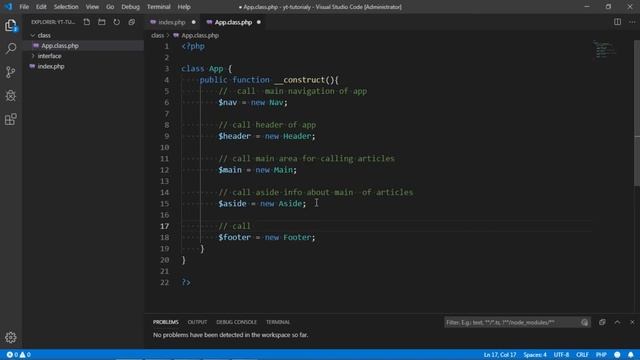Screen dimensions: 640x360
Task: Change file encoding UTF-8
Action: pos(561,355)
